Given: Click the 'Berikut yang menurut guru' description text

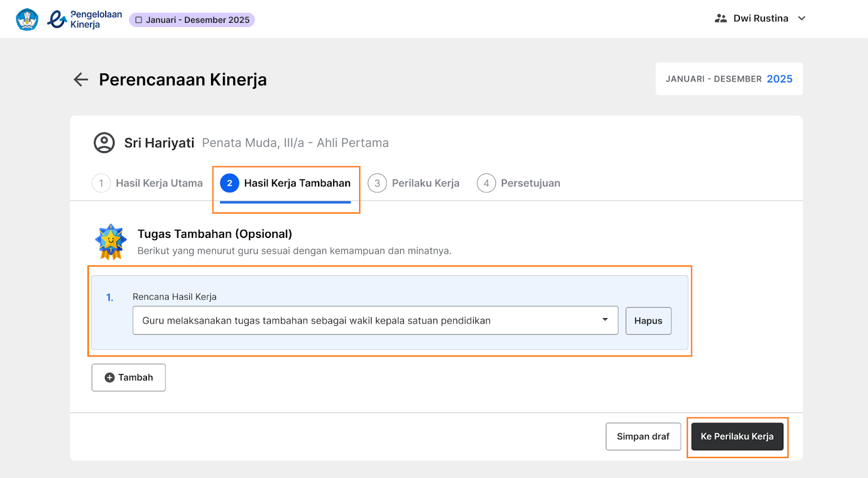Looking at the screenshot, I should tap(294, 251).
